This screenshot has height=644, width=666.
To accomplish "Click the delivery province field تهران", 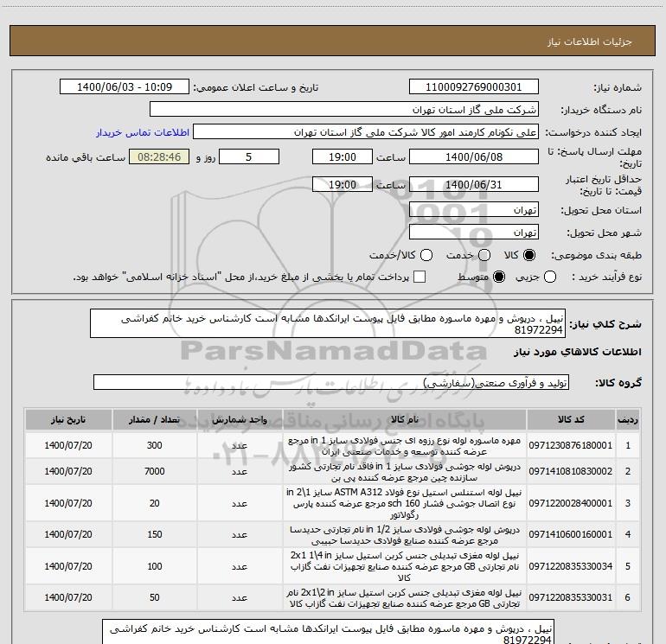I will click(474, 210).
